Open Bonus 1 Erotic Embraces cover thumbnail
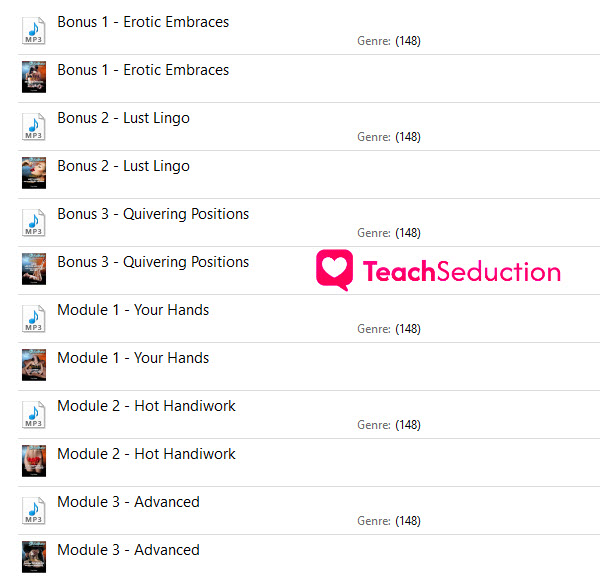 tap(34, 77)
